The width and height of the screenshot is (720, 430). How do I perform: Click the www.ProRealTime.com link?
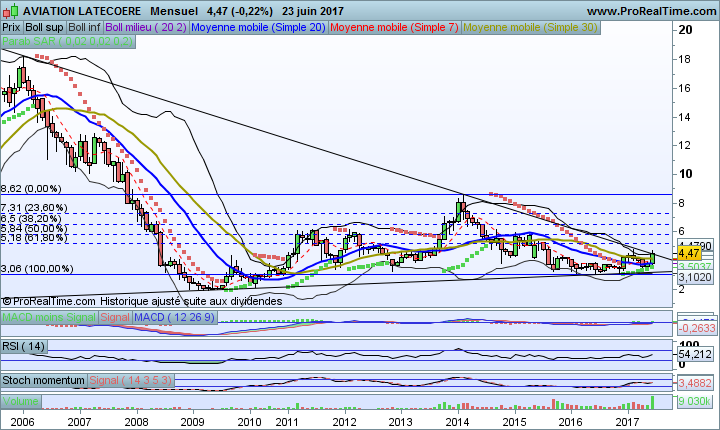coord(652,11)
